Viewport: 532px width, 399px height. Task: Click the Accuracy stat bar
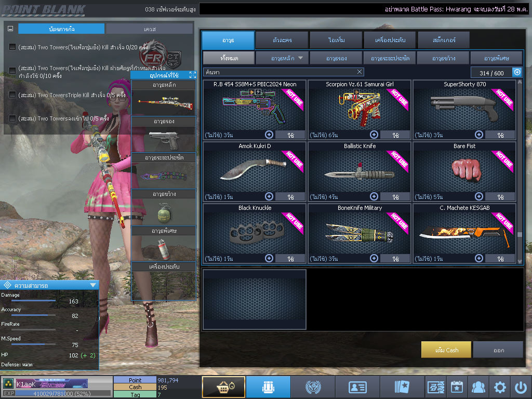[x=33, y=315]
